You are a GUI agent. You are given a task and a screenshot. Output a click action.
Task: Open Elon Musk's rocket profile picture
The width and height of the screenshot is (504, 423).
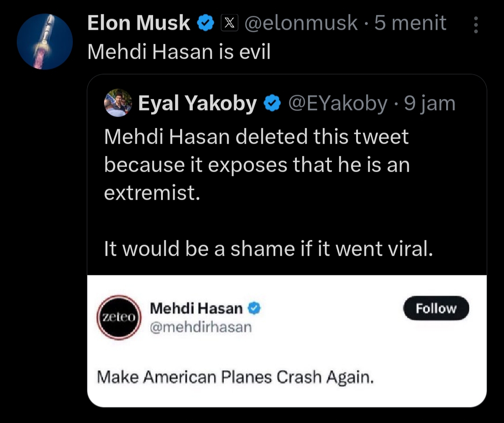pyautogui.click(x=45, y=41)
